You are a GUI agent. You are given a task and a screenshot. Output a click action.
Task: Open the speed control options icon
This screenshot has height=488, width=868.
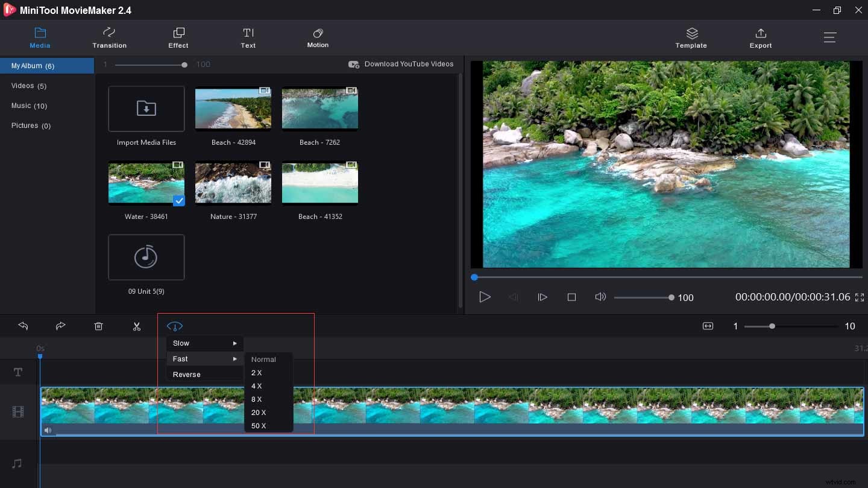pyautogui.click(x=174, y=326)
